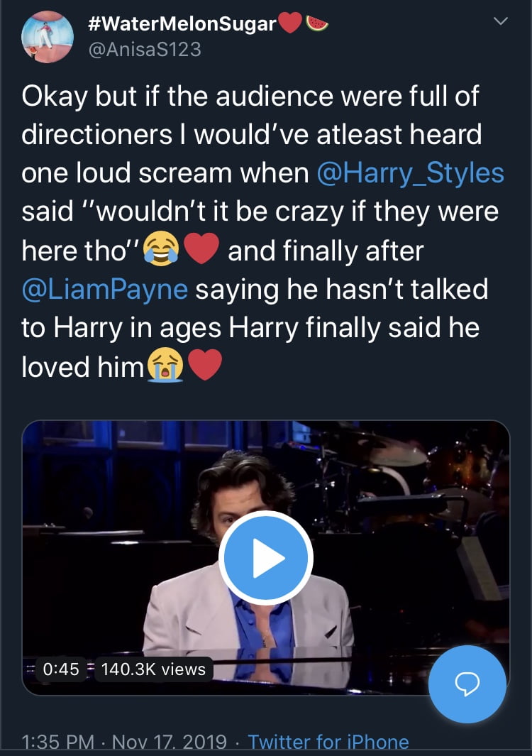Tap the Nov 17, 2019 date
Viewport: 532px width, 756px height.
170,743
